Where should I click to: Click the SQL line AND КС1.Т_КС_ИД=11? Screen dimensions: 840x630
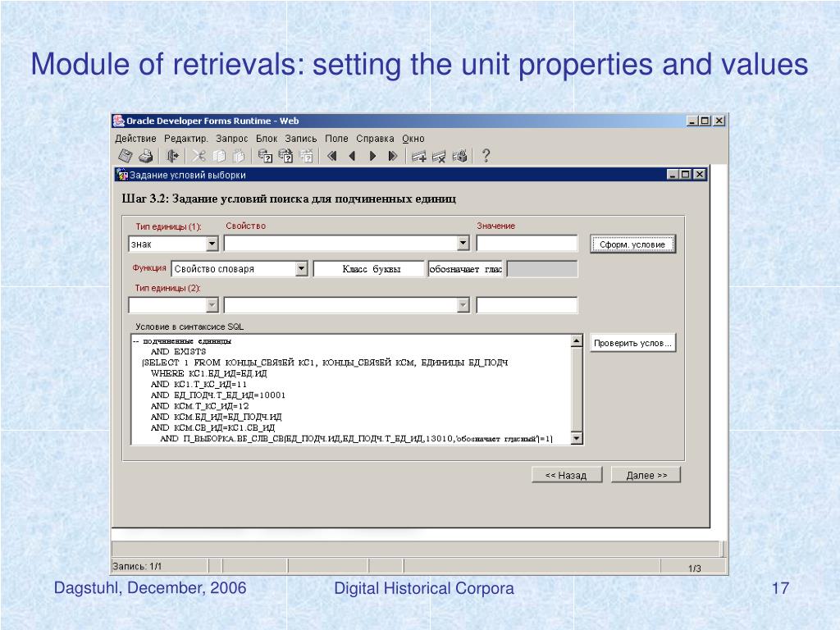pos(199,385)
